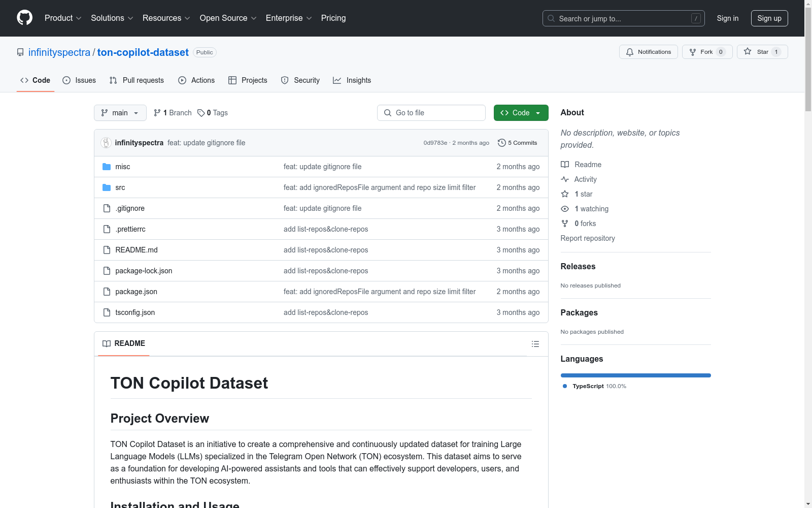Open the src folder name

point(120,187)
